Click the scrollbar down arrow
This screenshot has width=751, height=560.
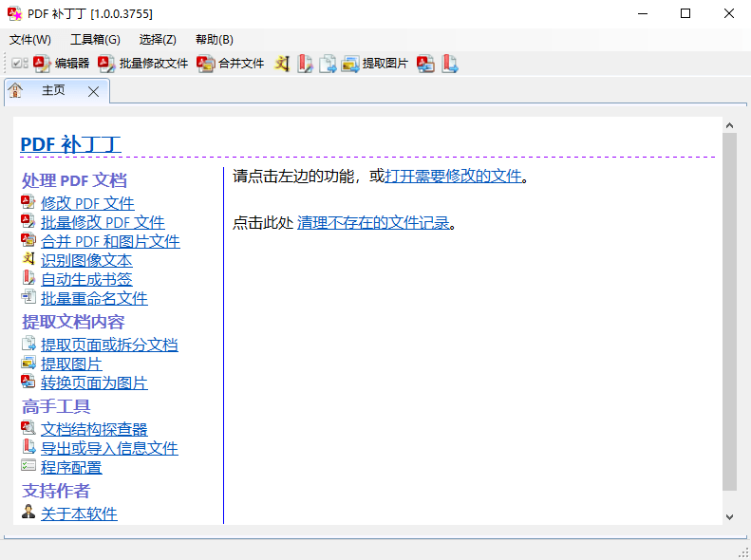[729, 516]
